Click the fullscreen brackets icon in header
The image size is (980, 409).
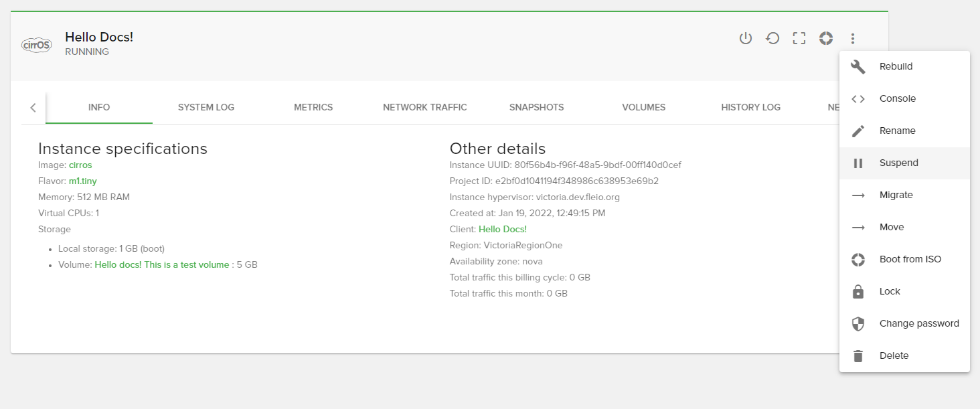coord(799,39)
